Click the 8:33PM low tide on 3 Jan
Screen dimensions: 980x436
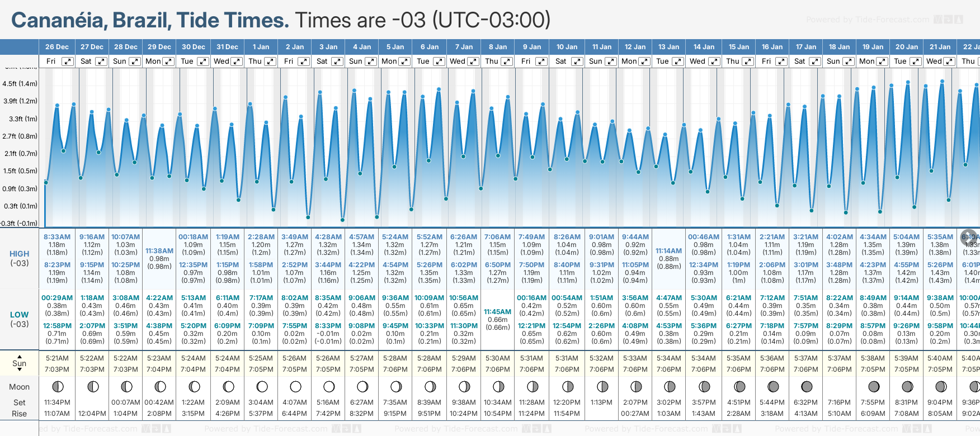[x=328, y=325]
